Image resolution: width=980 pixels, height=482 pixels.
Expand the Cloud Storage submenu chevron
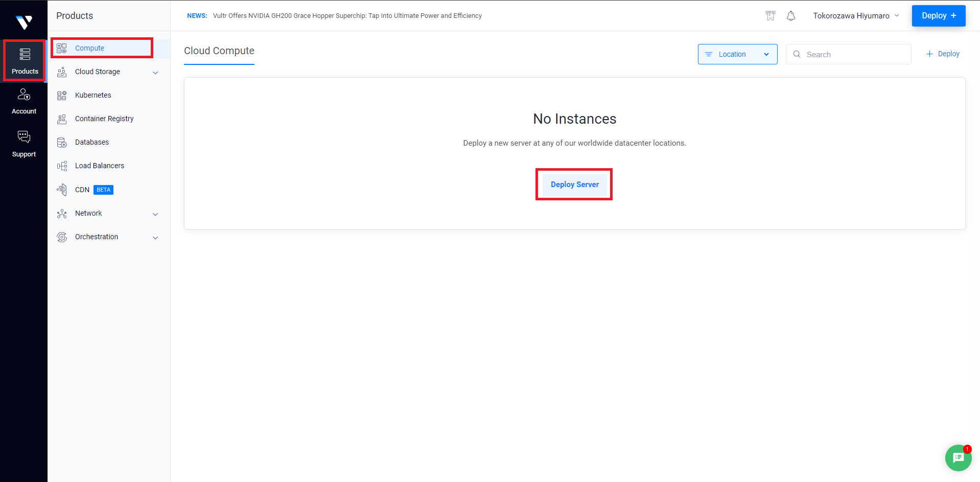(155, 73)
